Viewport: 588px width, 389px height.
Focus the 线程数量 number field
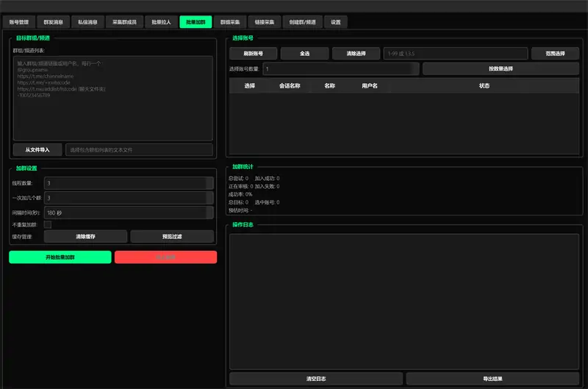point(129,183)
